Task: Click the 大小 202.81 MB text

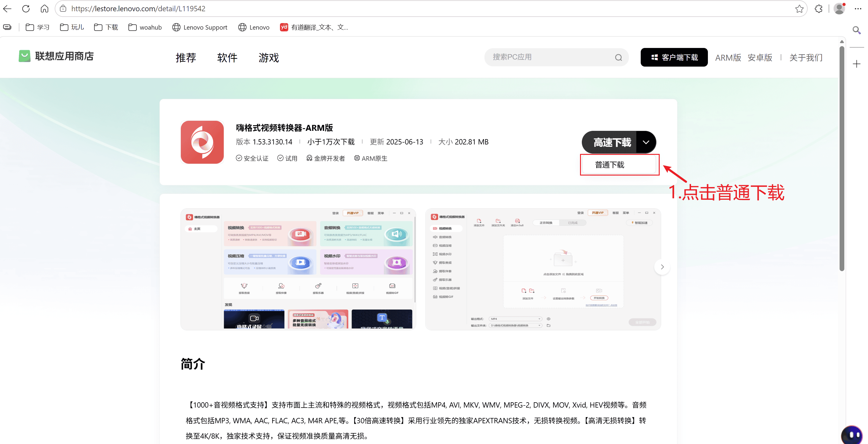Action: pos(463,142)
